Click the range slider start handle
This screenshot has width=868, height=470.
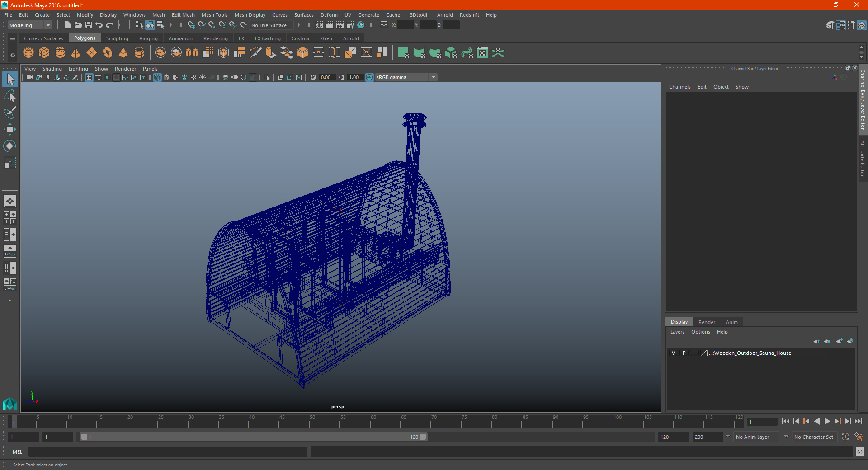[84, 437]
